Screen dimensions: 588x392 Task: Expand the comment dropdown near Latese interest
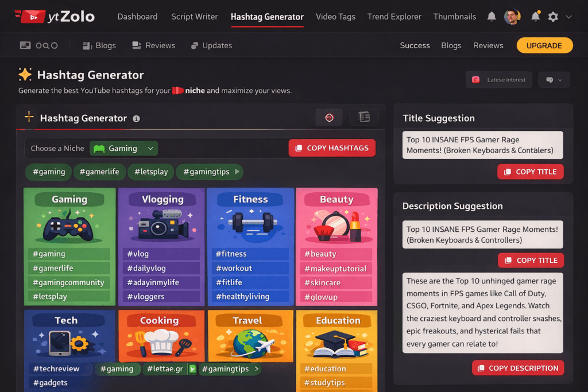click(x=554, y=80)
